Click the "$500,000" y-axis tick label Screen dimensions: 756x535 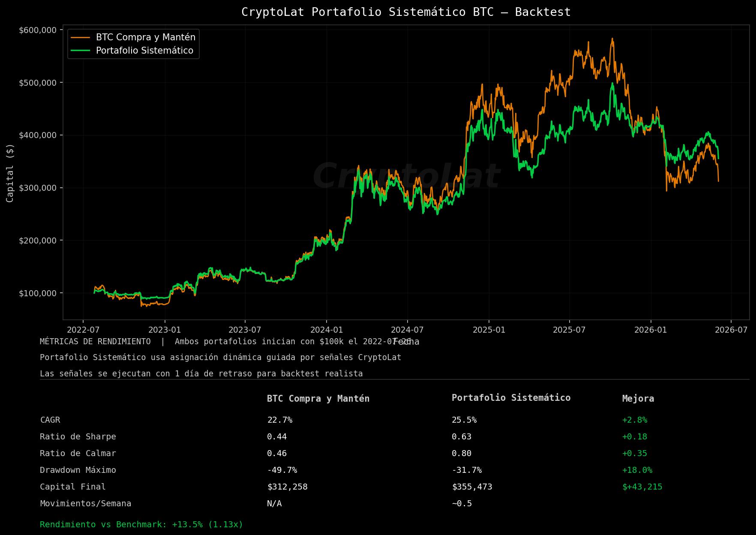pyautogui.click(x=38, y=83)
